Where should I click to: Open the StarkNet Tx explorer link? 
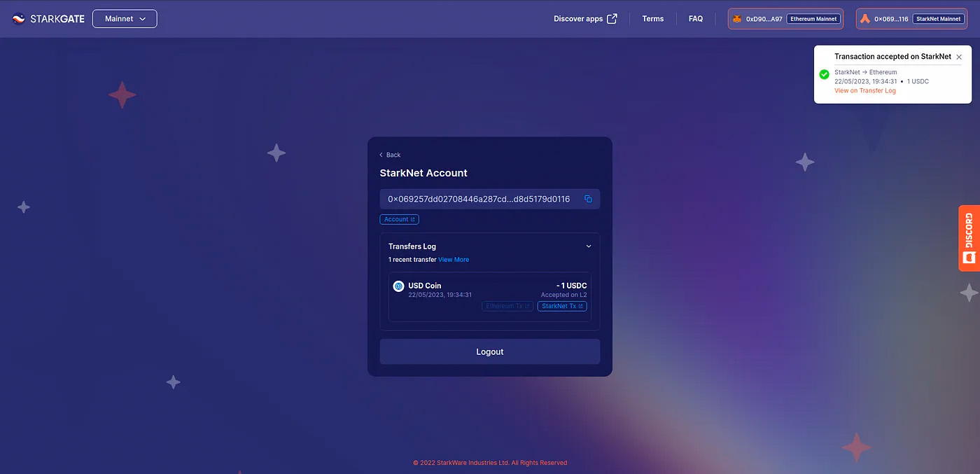pos(562,306)
